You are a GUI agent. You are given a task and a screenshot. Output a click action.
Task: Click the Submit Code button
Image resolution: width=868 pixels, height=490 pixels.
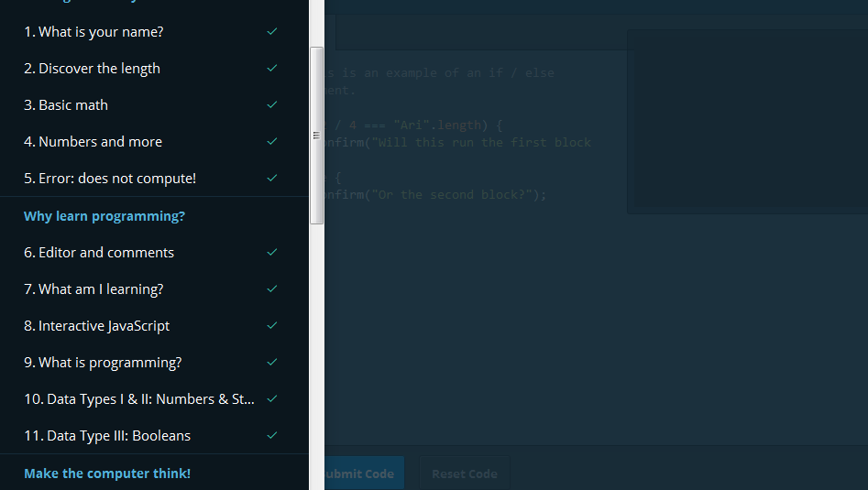click(x=364, y=474)
